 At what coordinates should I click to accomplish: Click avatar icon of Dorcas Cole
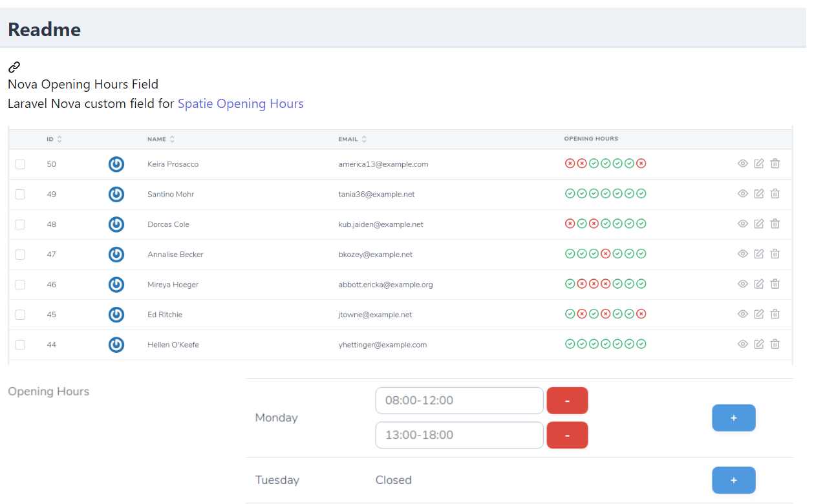click(x=116, y=224)
